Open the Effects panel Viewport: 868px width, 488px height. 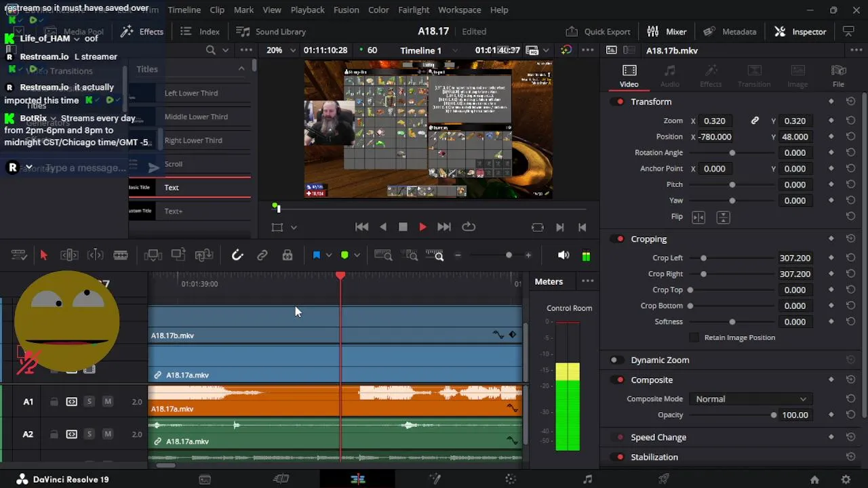tap(142, 31)
